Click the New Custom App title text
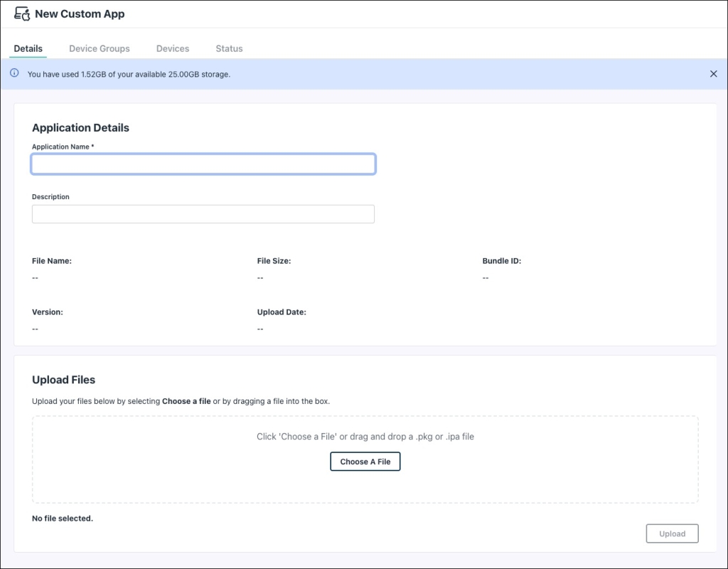 tap(80, 14)
